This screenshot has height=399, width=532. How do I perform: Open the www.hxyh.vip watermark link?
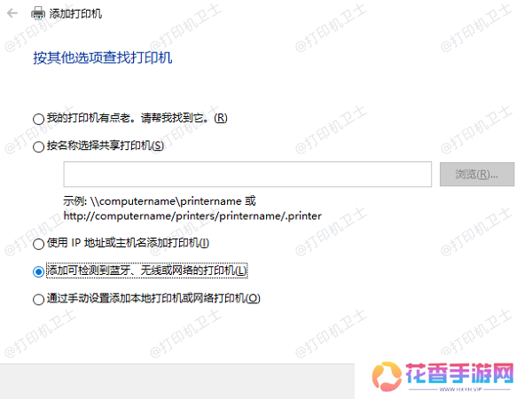pyautogui.click(x=460, y=389)
